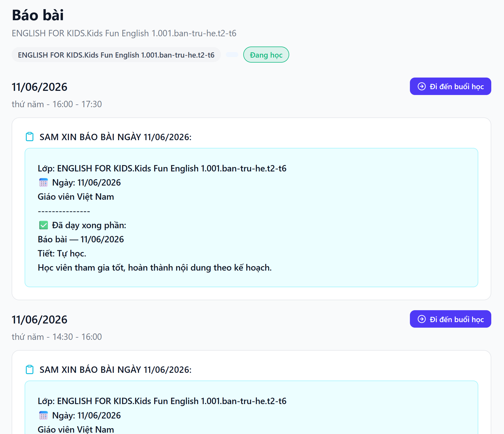Click the small blank pill beside the class chip
Viewport: 504px width, 434px height.
click(x=232, y=55)
